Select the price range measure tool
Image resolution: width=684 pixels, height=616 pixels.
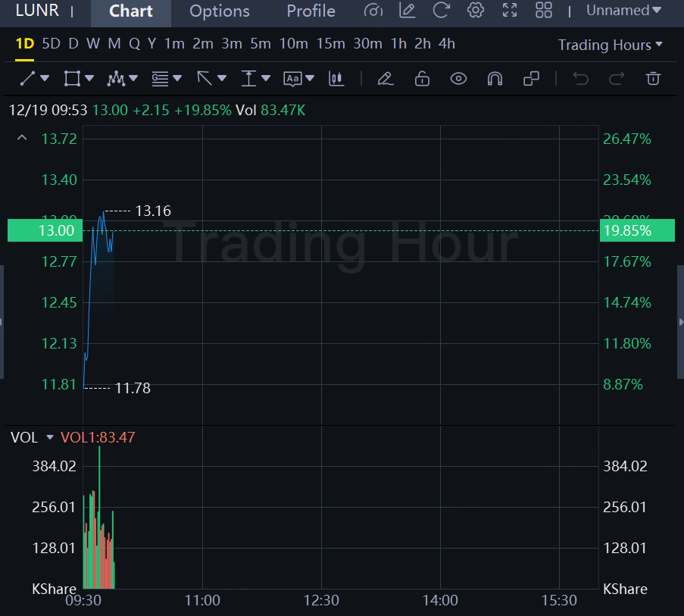[248, 79]
